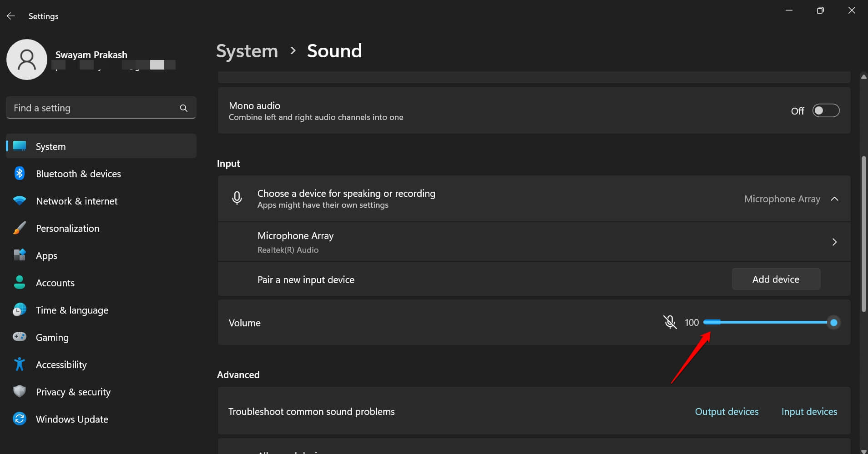The height and width of the screenshot is (454, 868).
Task: Open Network & internet settings
Action: 76,201
